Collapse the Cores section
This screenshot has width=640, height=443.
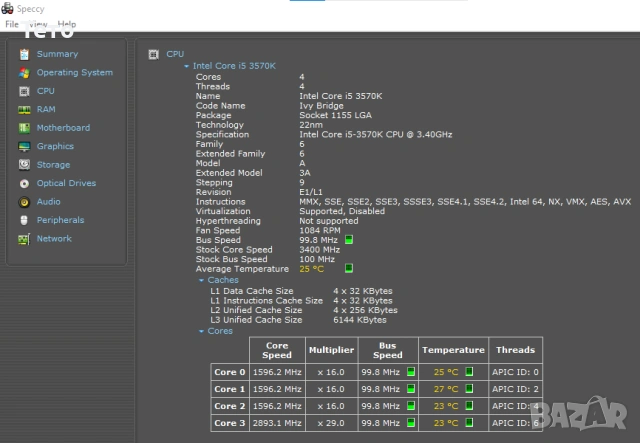point(201,330)
